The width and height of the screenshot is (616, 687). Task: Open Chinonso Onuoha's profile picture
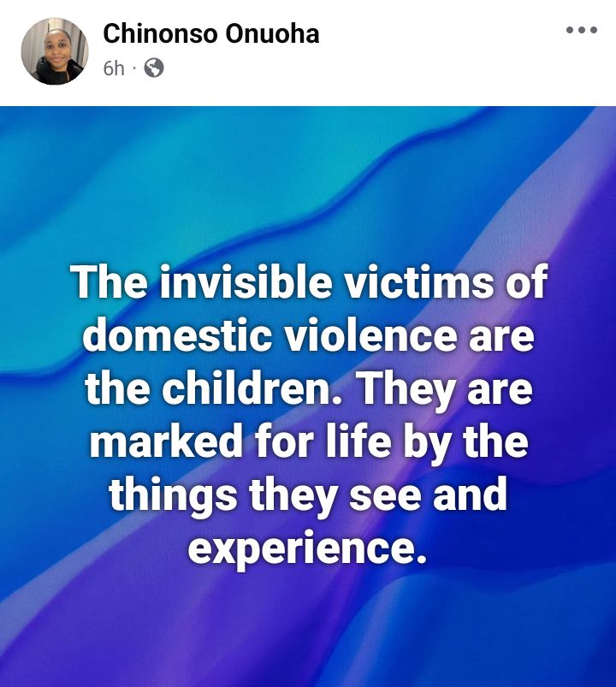point(55,51)
